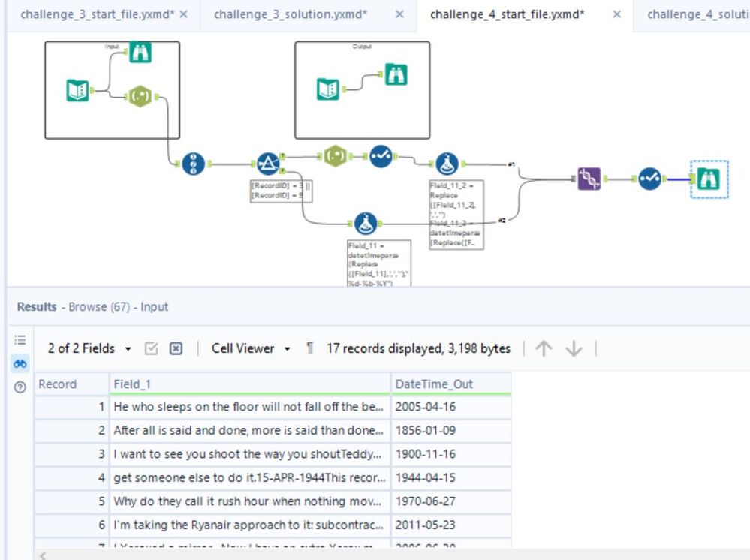
Task: Click date cell 2005-04-16
Action: pos(451,407)
